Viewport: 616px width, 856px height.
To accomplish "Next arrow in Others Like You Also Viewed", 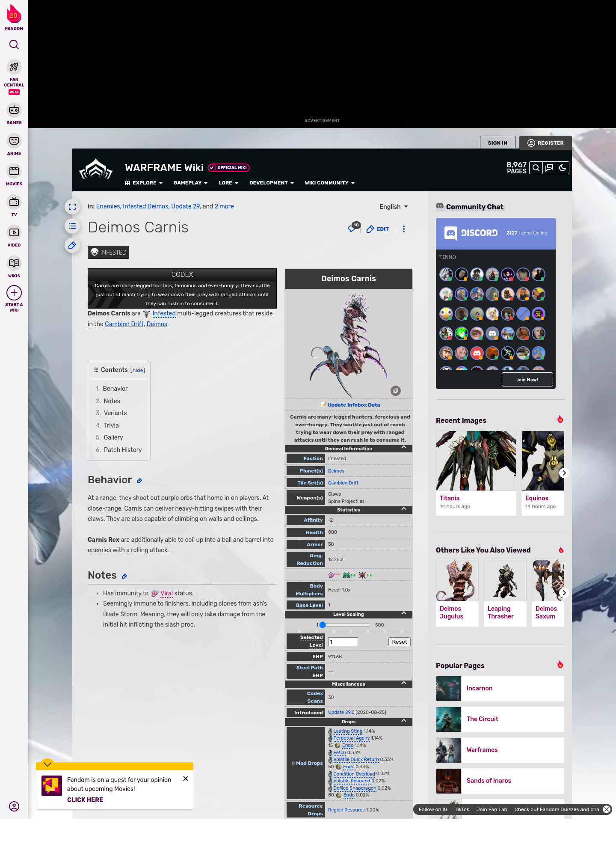I will 564,593.
